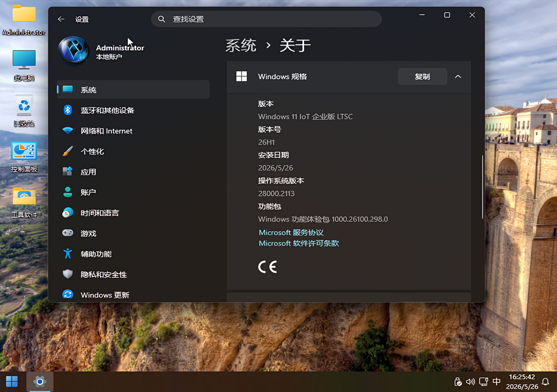
Task: Click the Administrator 本地账户 name
Action: [x=120, y=52]
